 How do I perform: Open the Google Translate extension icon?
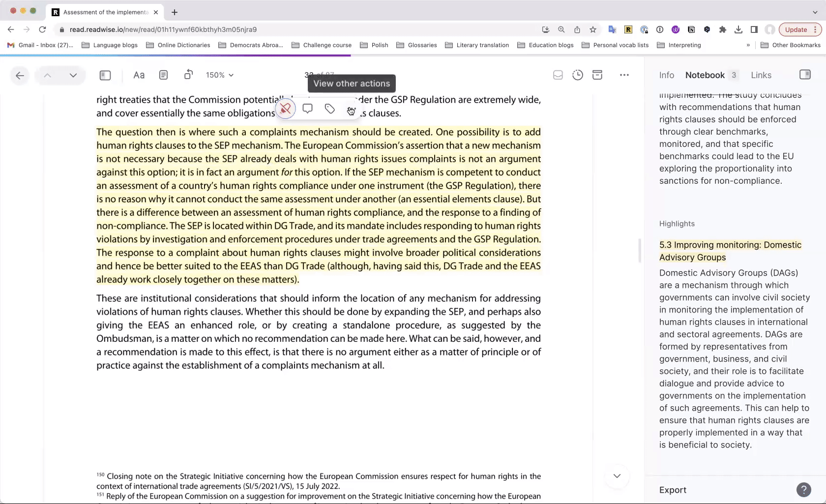pyautogui.click(x=613, y=29)
